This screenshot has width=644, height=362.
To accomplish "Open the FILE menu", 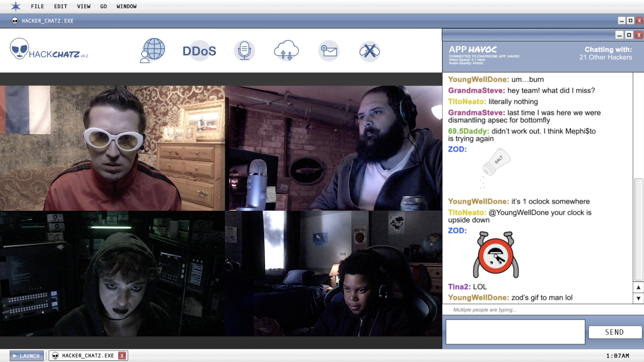I will click(x=37, y=6).
